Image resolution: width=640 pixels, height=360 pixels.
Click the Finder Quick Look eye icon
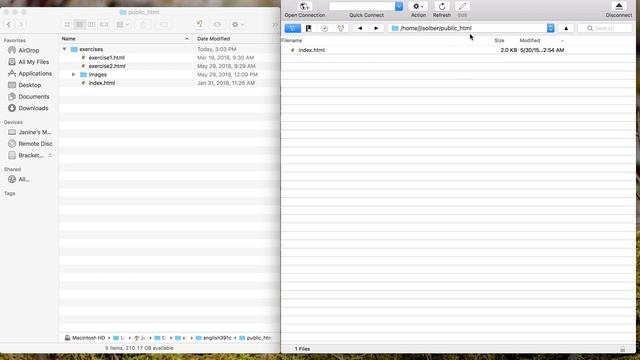coord(217,24)
